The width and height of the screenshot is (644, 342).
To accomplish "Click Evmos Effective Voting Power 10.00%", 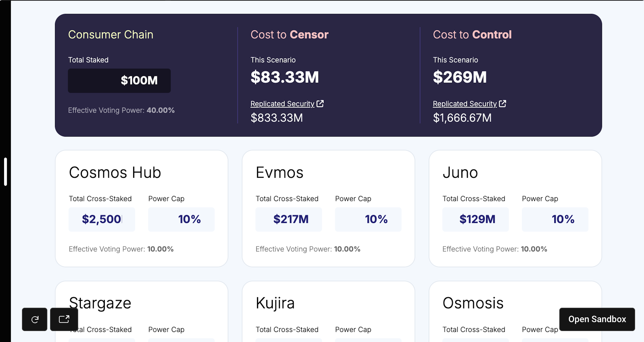I will (x=308, y=249).
